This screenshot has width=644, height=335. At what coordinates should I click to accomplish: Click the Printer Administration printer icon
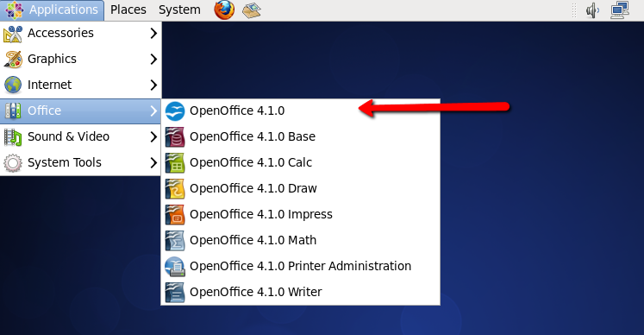[x=175, y=267]
